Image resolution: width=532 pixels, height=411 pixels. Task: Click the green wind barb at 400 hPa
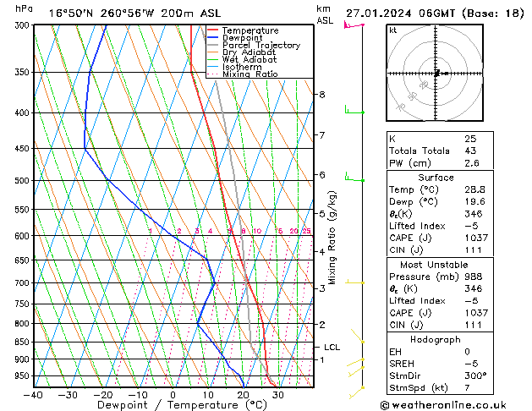point(354,110)
